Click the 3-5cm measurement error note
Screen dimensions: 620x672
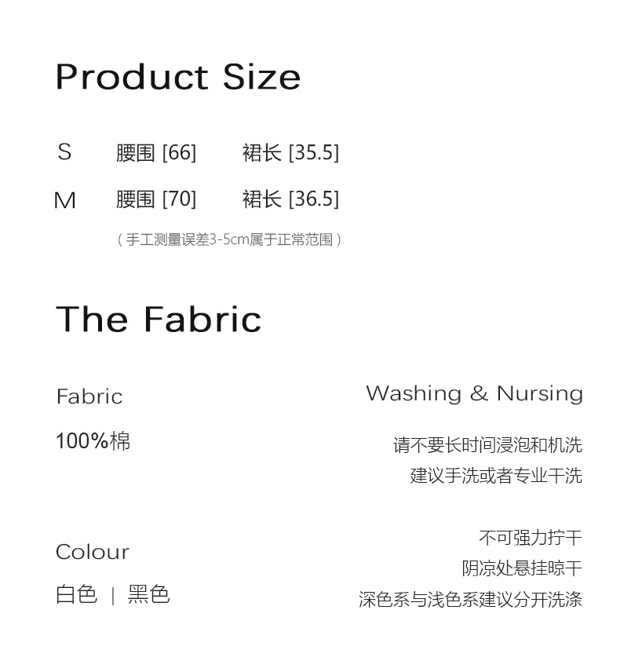coord(229,239)
